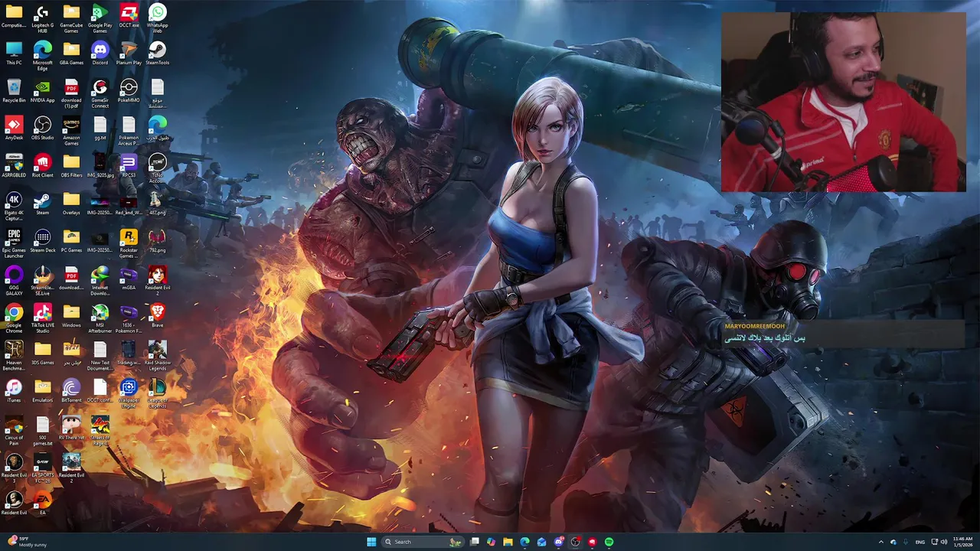Click the taskbar Search box
This screenshot has width=980, height=551.
click(x=423, y=542)
